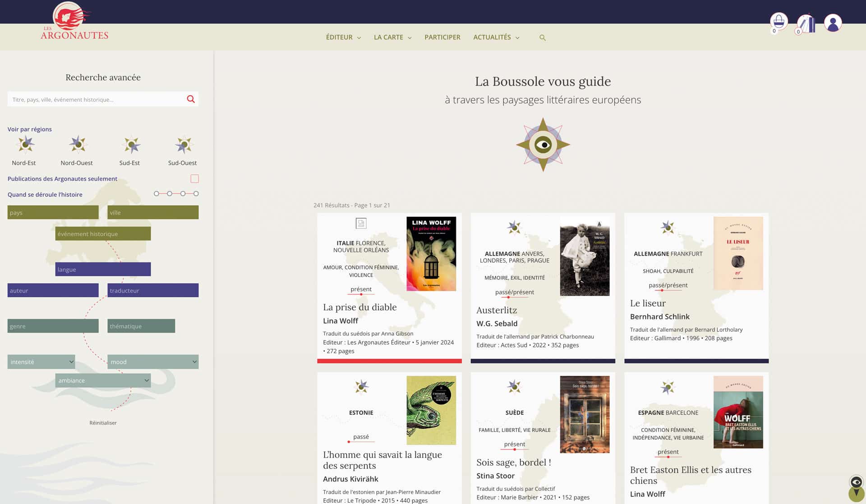Viewport: 866px width, 504px height.
Task: Open the user account icon
Action: click(x=833, y=23)
